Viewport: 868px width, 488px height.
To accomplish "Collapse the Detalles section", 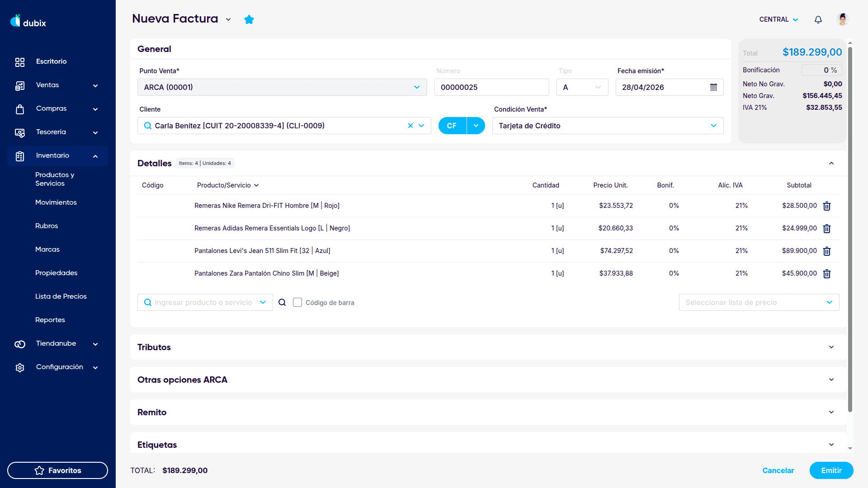I will pyautogui.click(x=831, y=163).
